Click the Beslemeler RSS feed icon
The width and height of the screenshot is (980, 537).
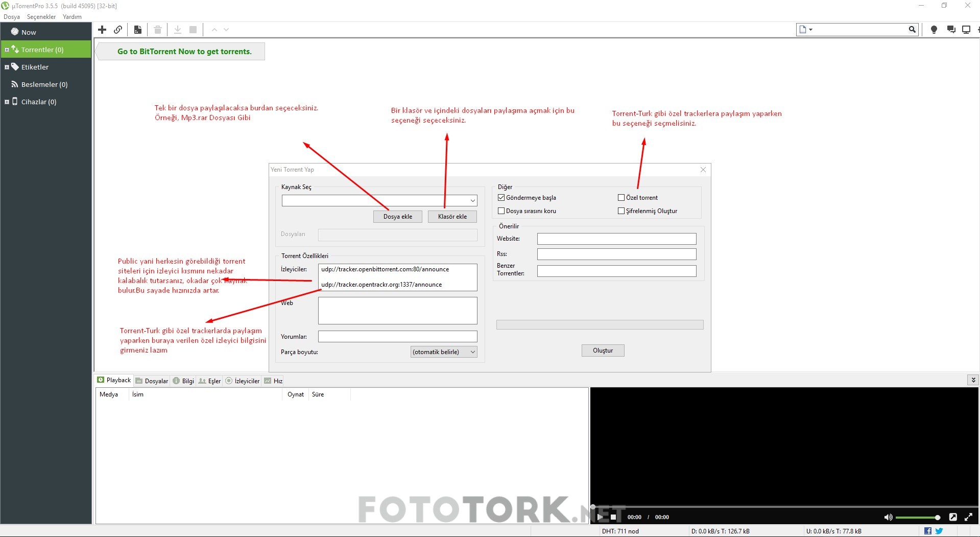click(x=15, y=84)
